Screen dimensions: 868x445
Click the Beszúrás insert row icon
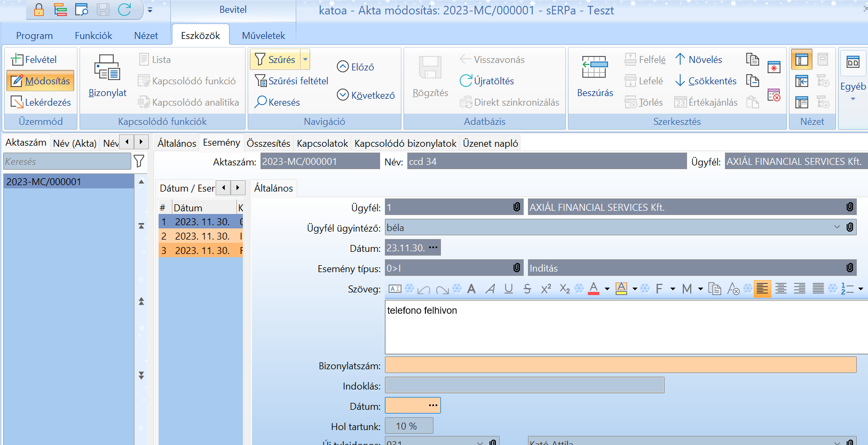point(595,68)
